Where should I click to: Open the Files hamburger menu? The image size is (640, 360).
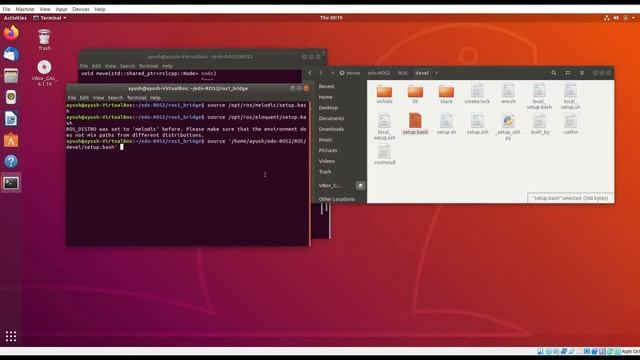(582, 73)
